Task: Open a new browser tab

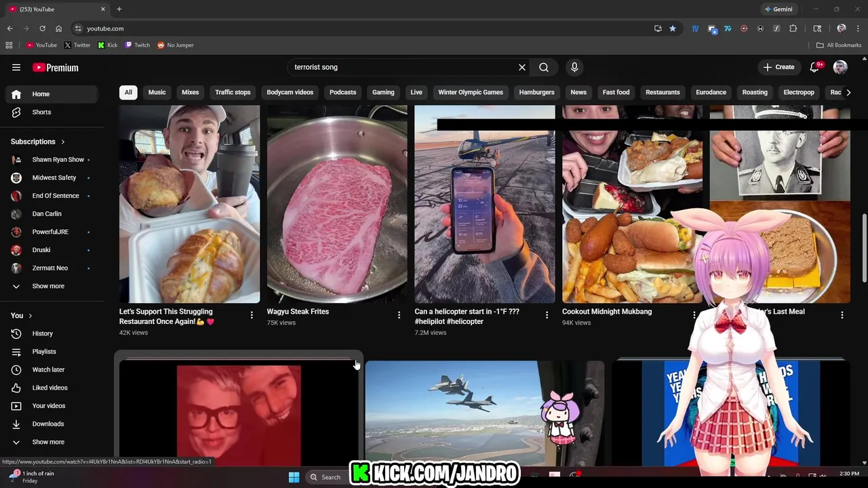Action: [x=119, y=9]
